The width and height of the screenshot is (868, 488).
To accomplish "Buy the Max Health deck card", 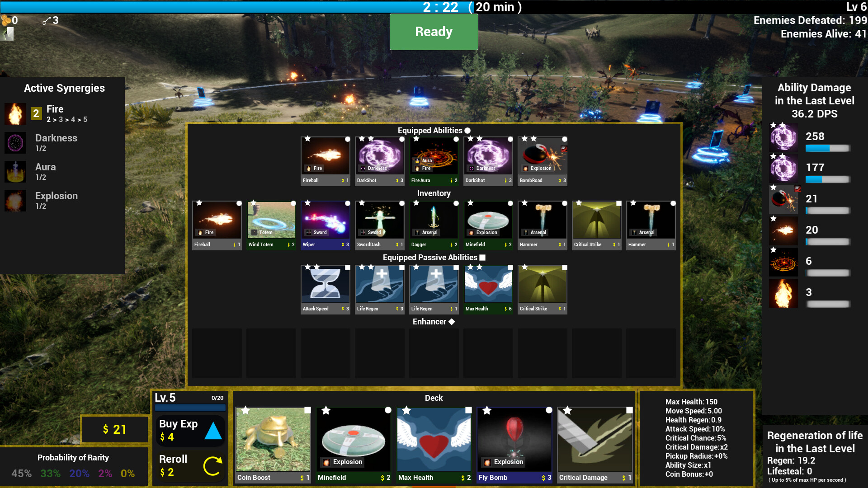I will click(x=434, y=445).
